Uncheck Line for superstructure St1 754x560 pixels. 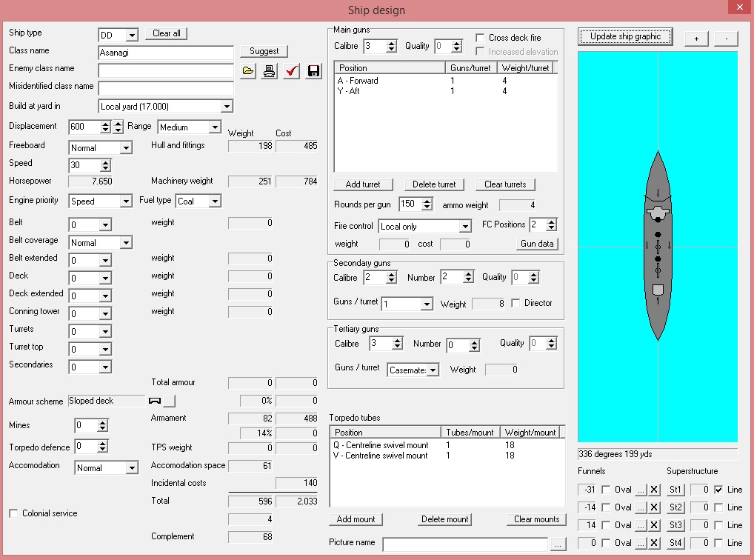pos(718,490)
